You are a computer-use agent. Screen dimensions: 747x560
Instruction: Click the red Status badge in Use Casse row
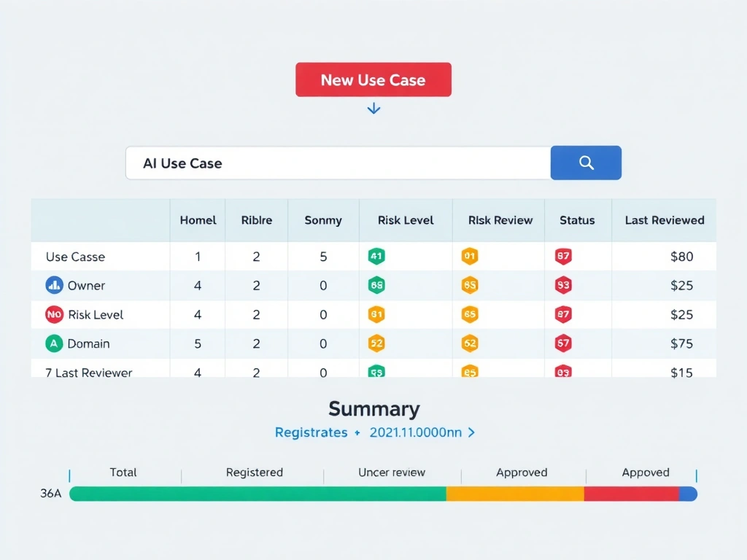point(563,256)
